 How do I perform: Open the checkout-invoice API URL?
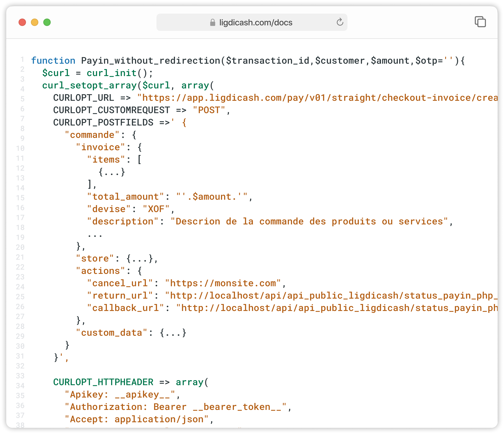(x=316, y=98)
